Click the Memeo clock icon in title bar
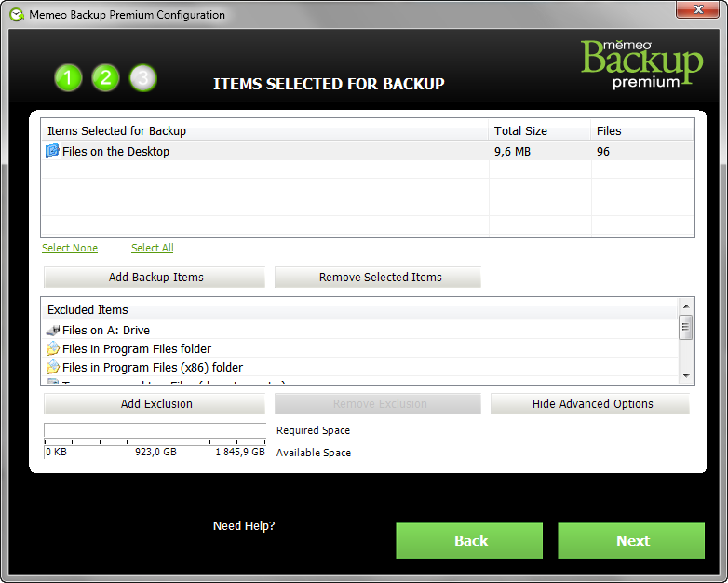The width and height of the screenshot is (728, 583). click(x=17, y=15)
